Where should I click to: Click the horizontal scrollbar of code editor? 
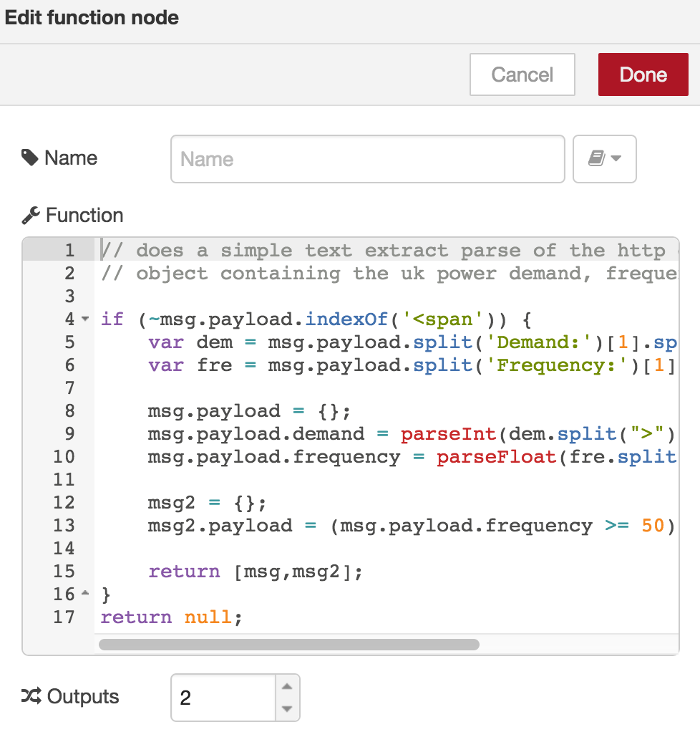point(289,644)
